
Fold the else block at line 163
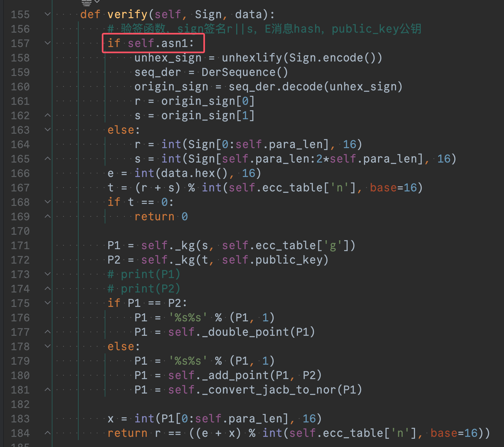pos(48,130)
